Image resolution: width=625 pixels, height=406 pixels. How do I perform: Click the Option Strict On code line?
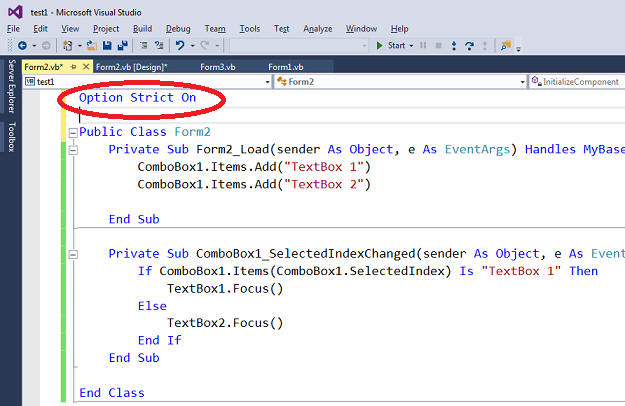point(140,98)
